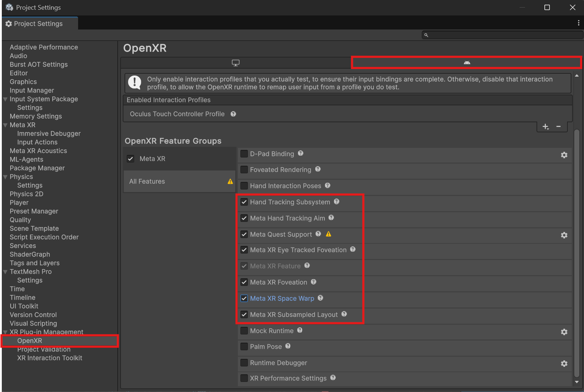Remove interaction profile with minus button

(x=558, y=127)
